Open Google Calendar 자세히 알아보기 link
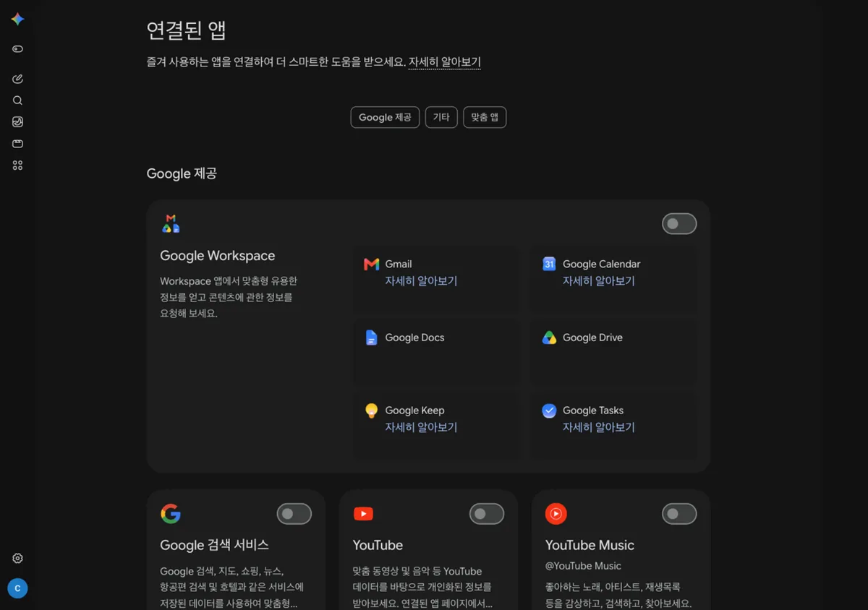Screen dimensions: 868x610 point(599,281)
